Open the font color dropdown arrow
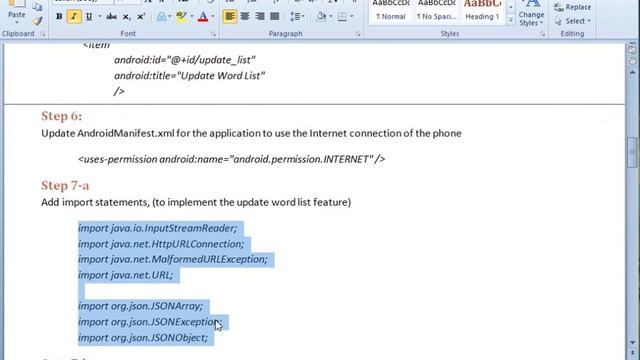640x360 pixels. point(213,17)
